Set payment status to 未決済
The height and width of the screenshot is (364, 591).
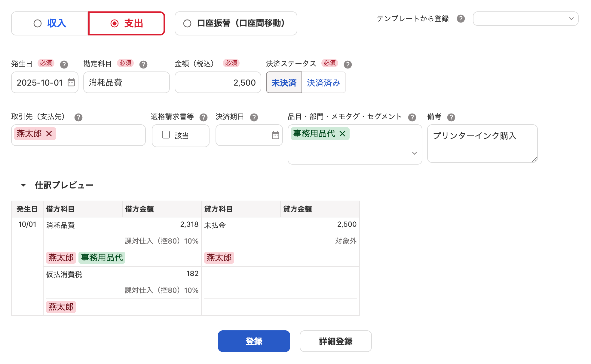tap(284, 82)
